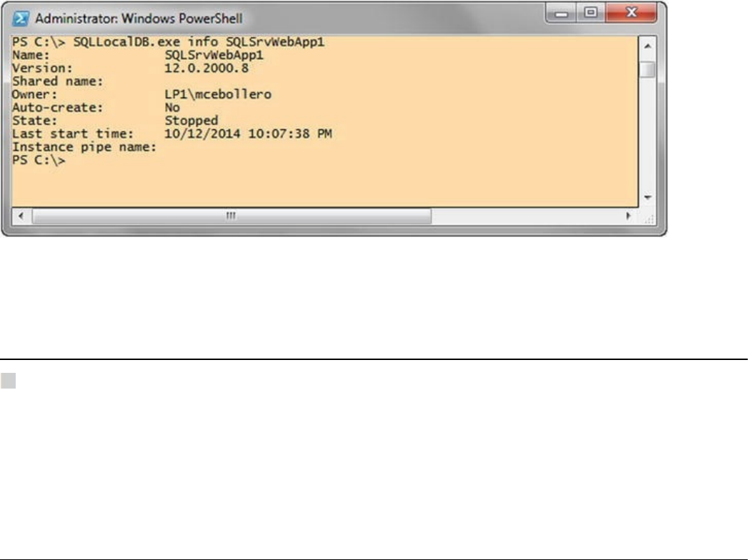Viewport: 748px width, 560px height.
Task: Click the 'Administrator: Windows PowerShell' title text
Action: click(x=139, y=19)
